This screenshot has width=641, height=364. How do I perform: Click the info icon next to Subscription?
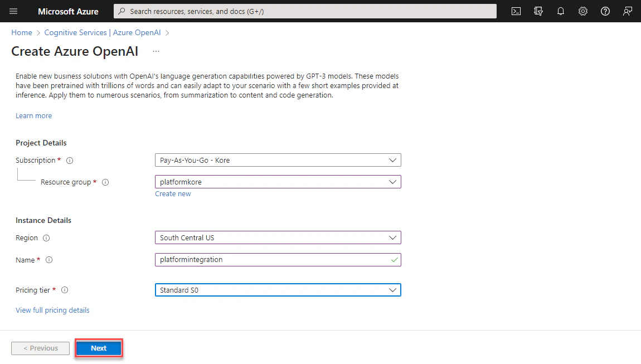(x=69, y=160)
